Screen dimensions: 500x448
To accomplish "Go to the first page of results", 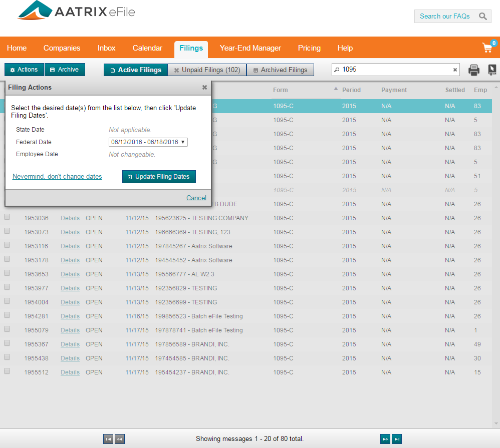I will (108, 439).
